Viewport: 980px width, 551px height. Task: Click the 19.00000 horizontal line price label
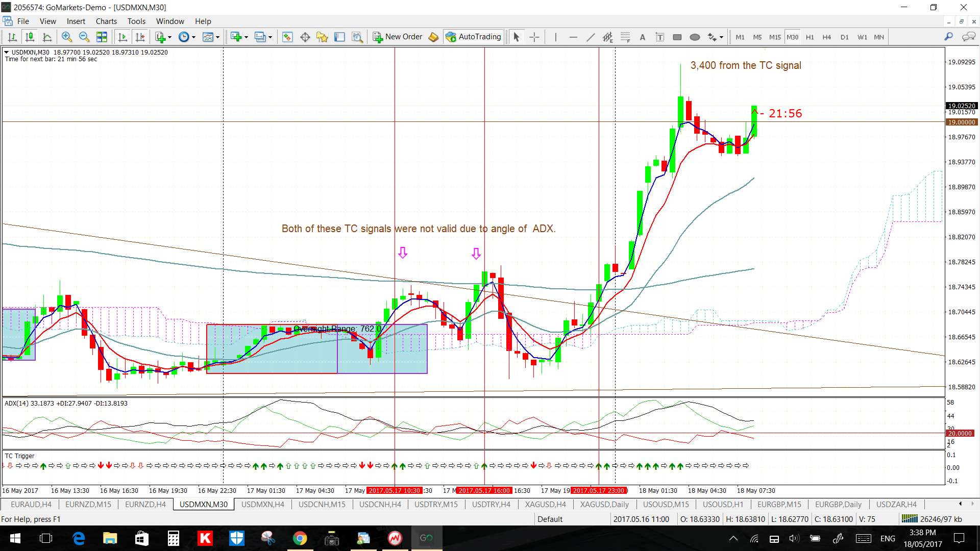(x=962, y=122)
